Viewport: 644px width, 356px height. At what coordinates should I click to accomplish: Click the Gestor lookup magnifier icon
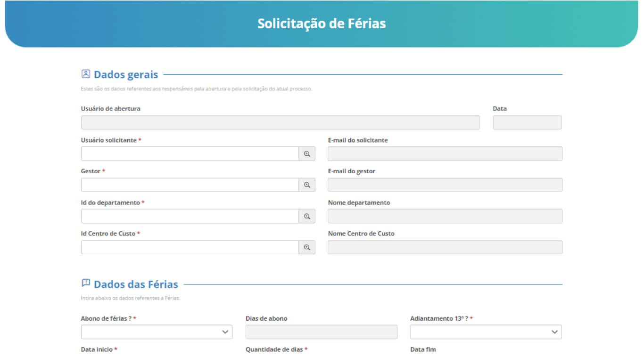[x=307, y=185]
